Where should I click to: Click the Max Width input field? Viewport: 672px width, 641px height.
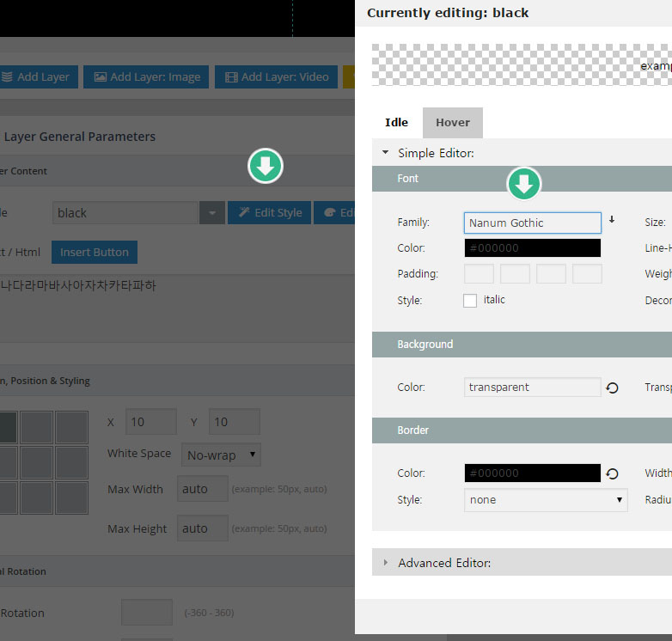(202, 489)
